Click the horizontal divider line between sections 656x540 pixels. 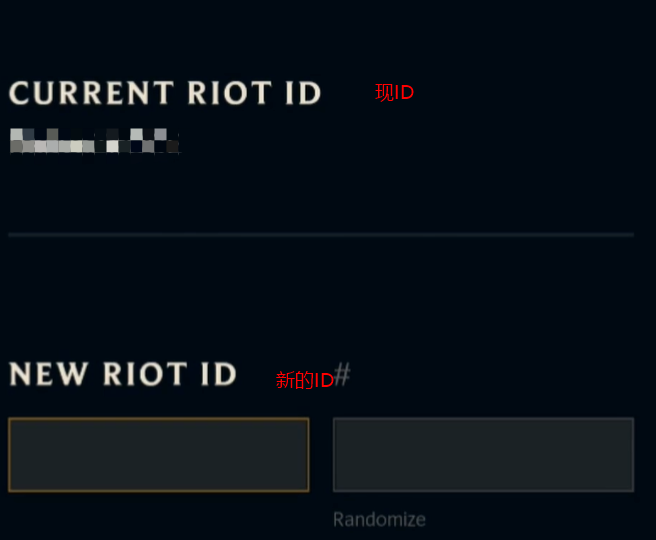pos(320,234)
